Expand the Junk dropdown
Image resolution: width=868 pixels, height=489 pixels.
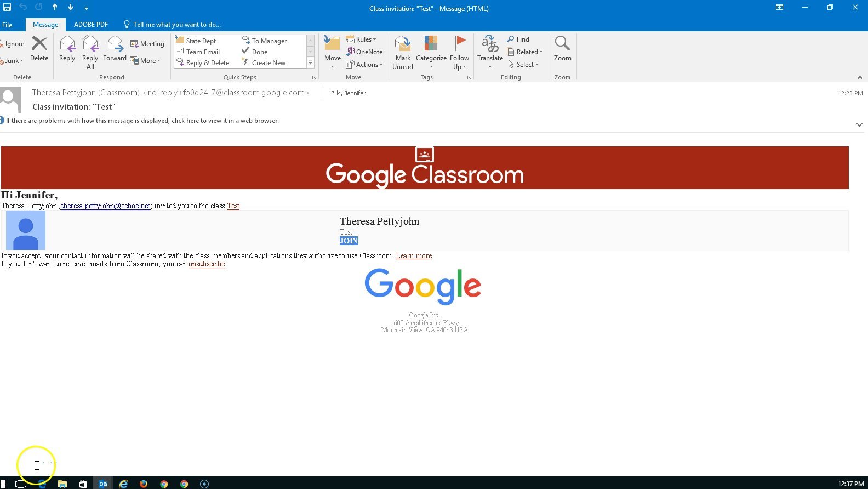pos(12,61)
